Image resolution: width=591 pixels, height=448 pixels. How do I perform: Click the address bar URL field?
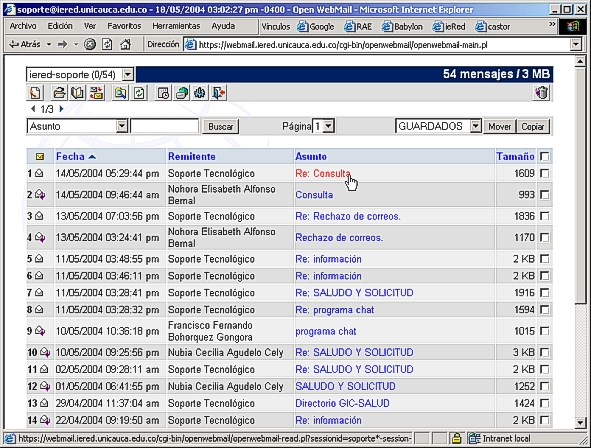[x=378, y=45]
